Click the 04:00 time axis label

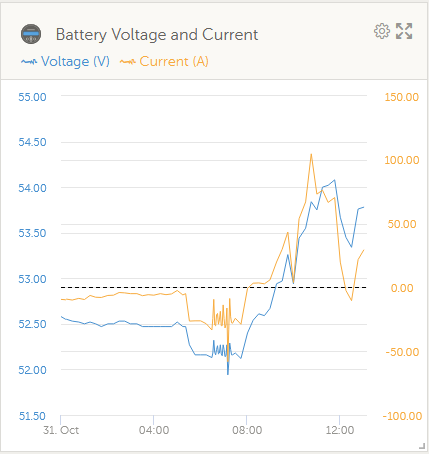pos(154,430)
